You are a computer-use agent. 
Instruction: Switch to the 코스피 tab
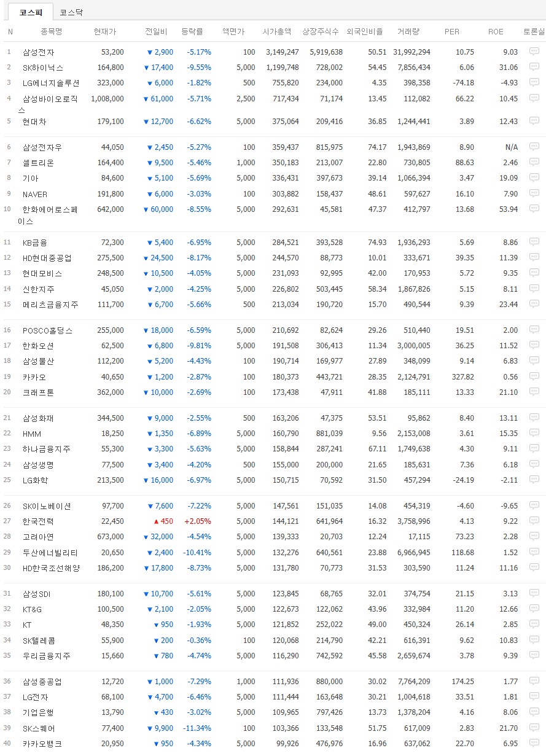tap(30, 12)
